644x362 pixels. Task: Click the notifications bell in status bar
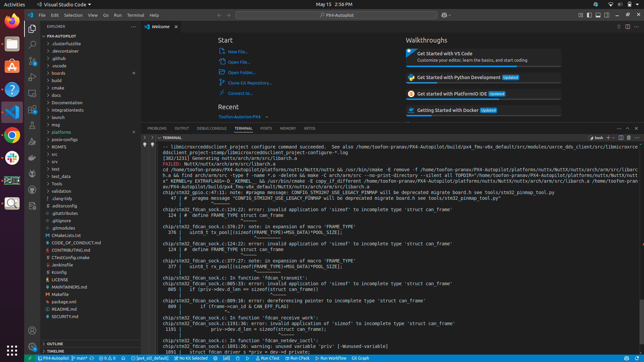[x=637, y=358]
